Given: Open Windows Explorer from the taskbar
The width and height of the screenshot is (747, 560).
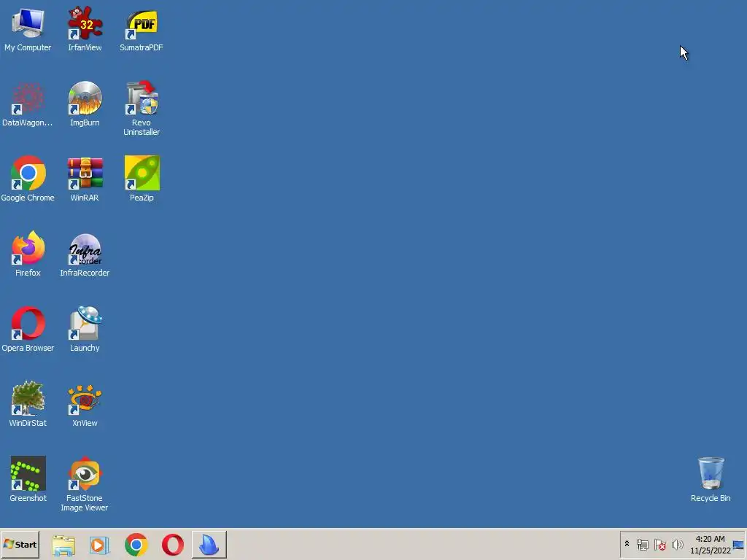Looking at the screenshot, I should (63, 545).
